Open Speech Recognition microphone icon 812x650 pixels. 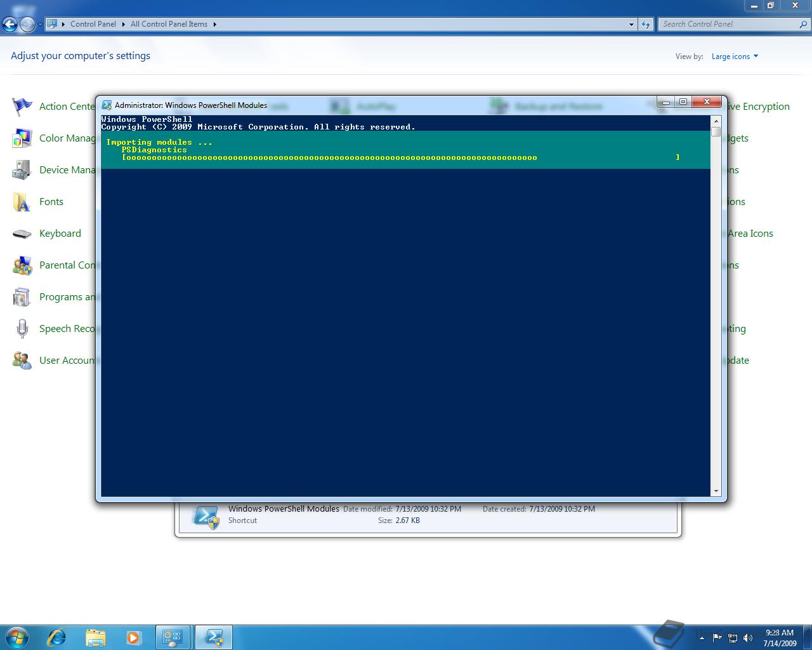pos(22,329)
